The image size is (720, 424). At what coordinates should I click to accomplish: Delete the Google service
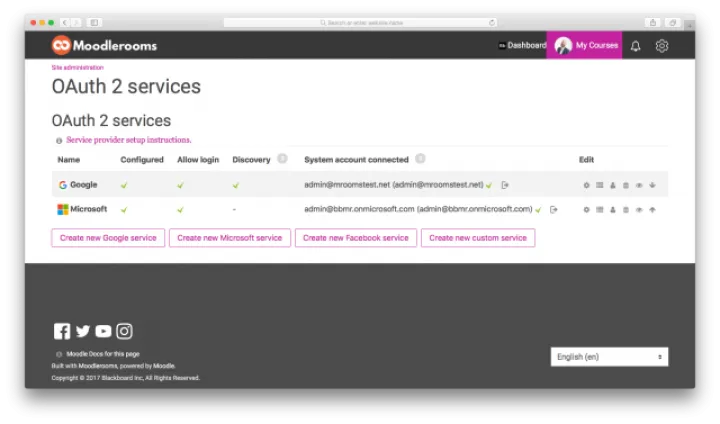click(626, 185)
